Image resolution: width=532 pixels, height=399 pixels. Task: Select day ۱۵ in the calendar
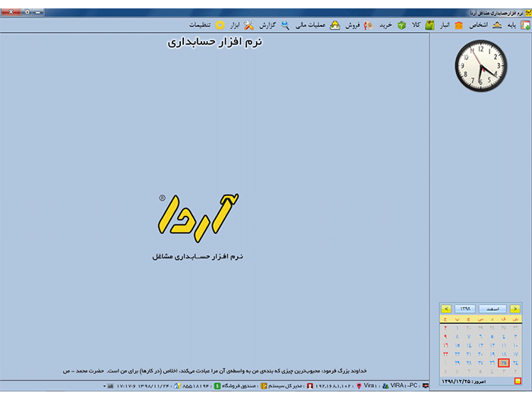[458, 345]
